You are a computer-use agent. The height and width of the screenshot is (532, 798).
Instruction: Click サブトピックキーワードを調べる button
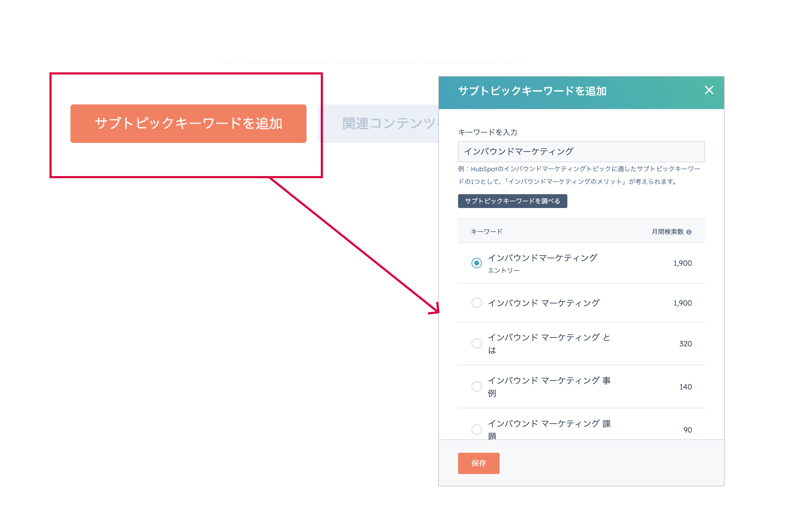512,201
